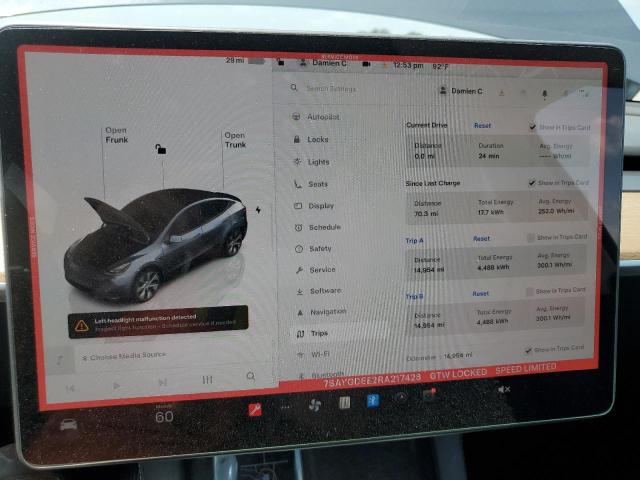Tap the red wrench Service Mode icon

pyautogui.click(x=255, y=409)
